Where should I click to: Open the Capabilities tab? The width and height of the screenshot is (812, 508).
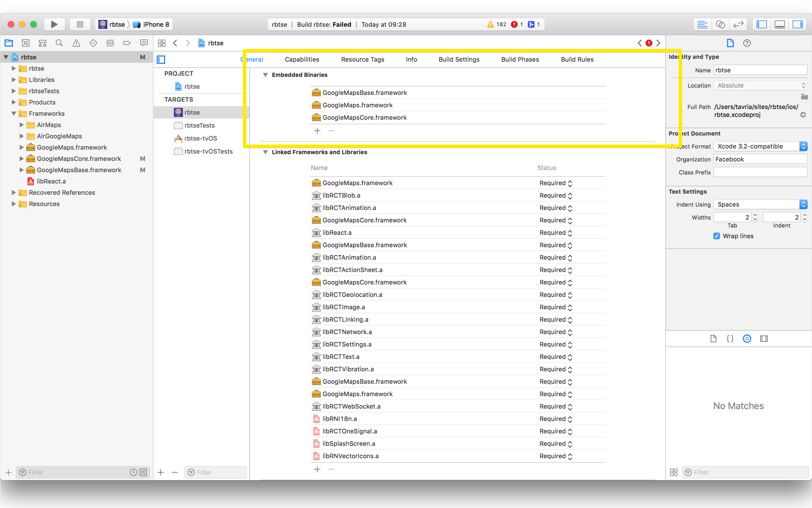coord(302,60)
